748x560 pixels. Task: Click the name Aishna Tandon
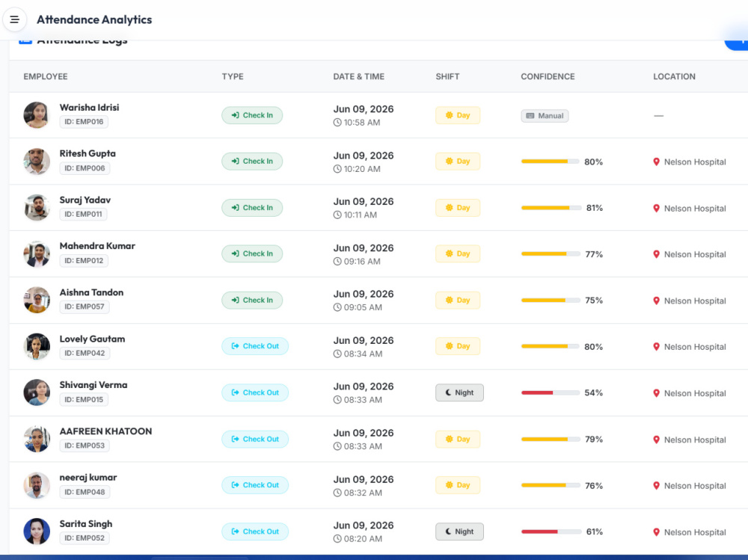tap(91, 292)
